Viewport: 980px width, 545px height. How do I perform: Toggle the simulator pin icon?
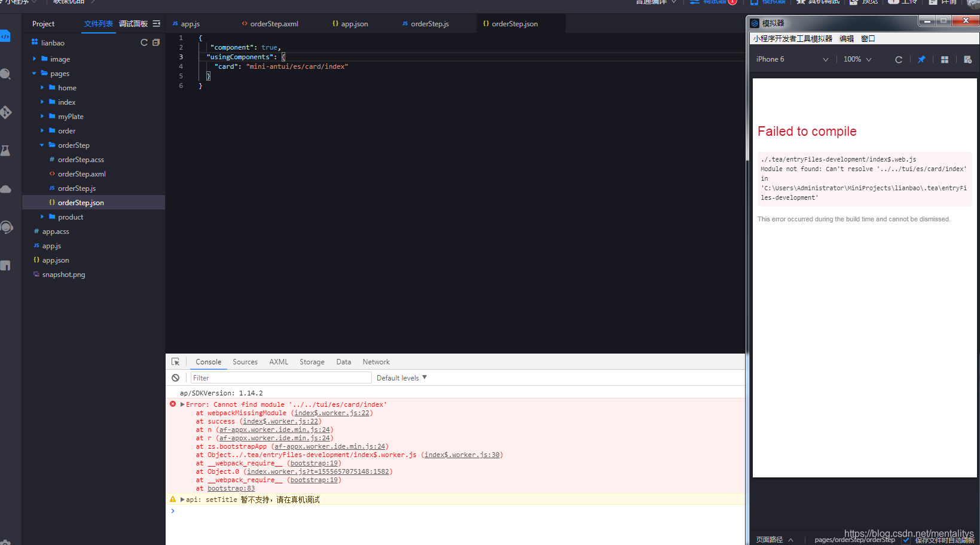pos(921,59)
